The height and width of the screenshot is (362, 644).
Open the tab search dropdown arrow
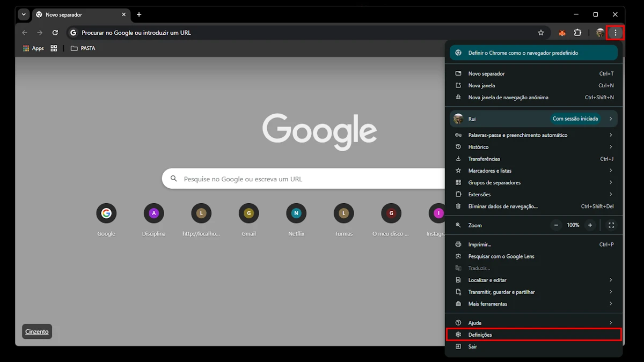click(x=24, y=14)
